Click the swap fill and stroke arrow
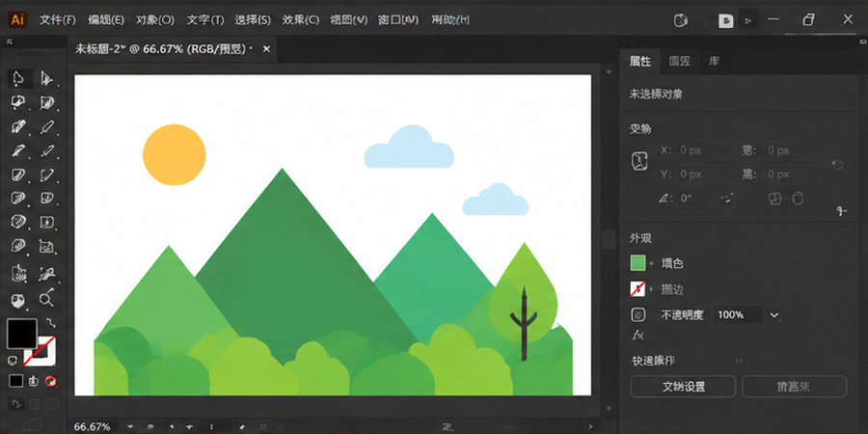Screen dimensions: 868x434 coord(50,321)
